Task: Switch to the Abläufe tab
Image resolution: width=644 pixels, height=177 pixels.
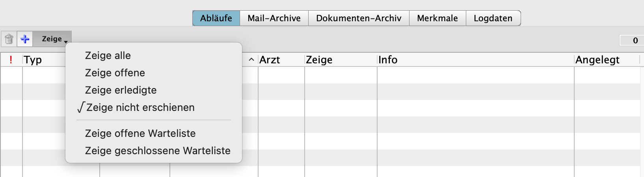Action: 216,18
